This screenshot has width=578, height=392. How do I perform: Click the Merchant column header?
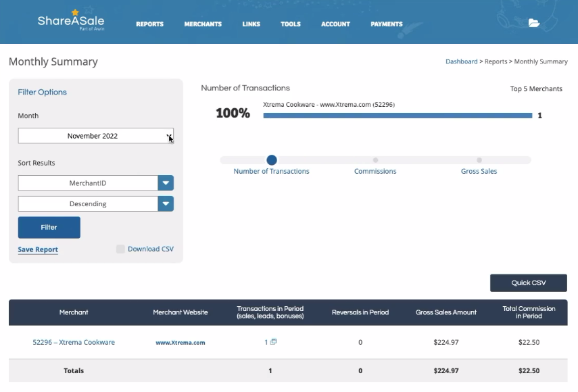point(74,312)
